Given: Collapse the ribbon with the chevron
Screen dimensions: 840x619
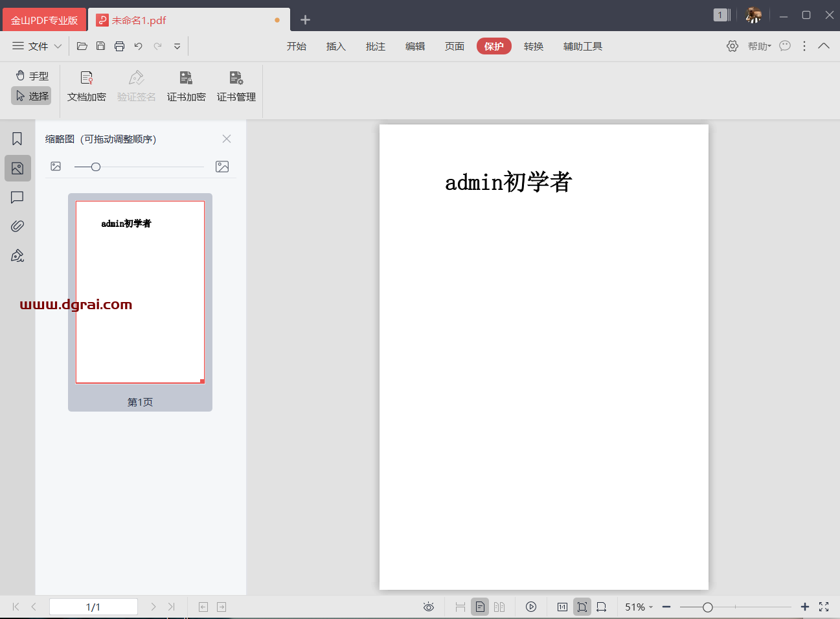Looking at the screenshot, I should point(824,46).
